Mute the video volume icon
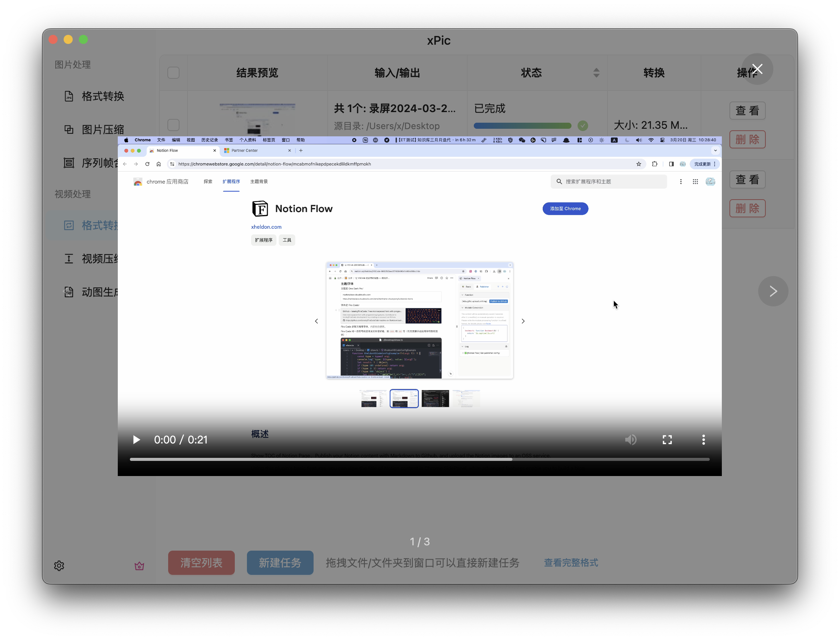The height and width of the screenshot is (640, 840). (631, 440)
